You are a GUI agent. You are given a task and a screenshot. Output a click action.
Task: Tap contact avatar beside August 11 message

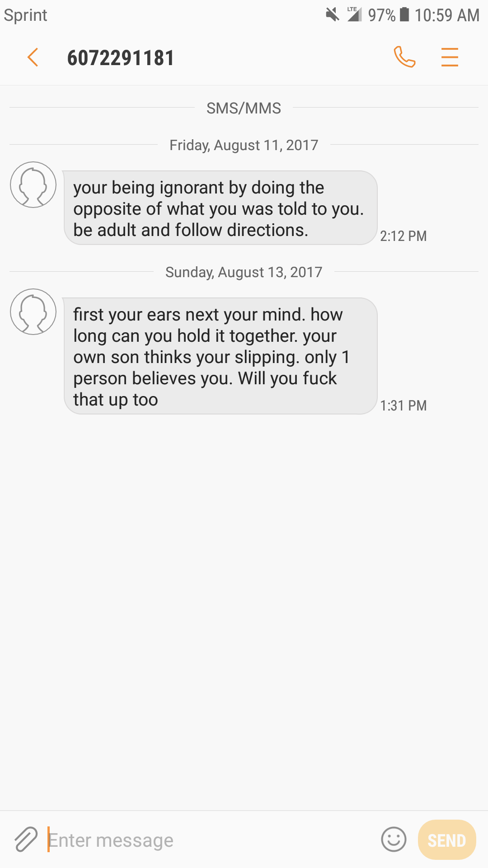click(33, 184)
